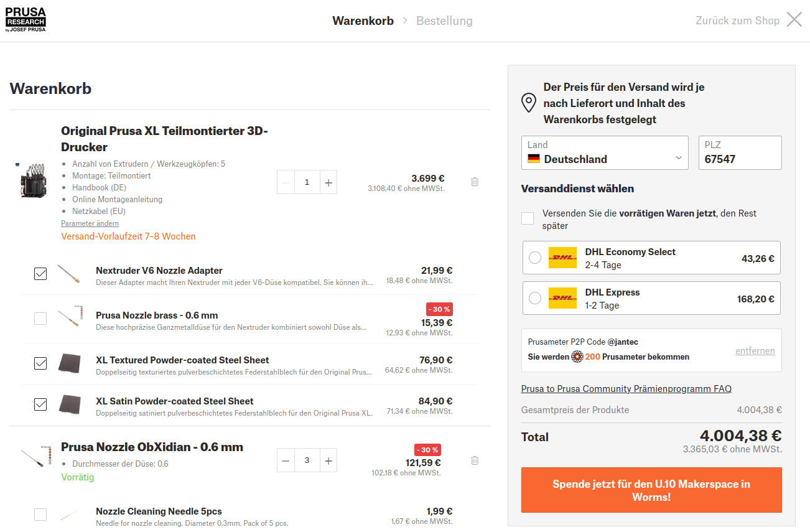Screen dimensions: 810x532
Task: Click entfernen to remove P2P code
Action: [x=755, y=350]
